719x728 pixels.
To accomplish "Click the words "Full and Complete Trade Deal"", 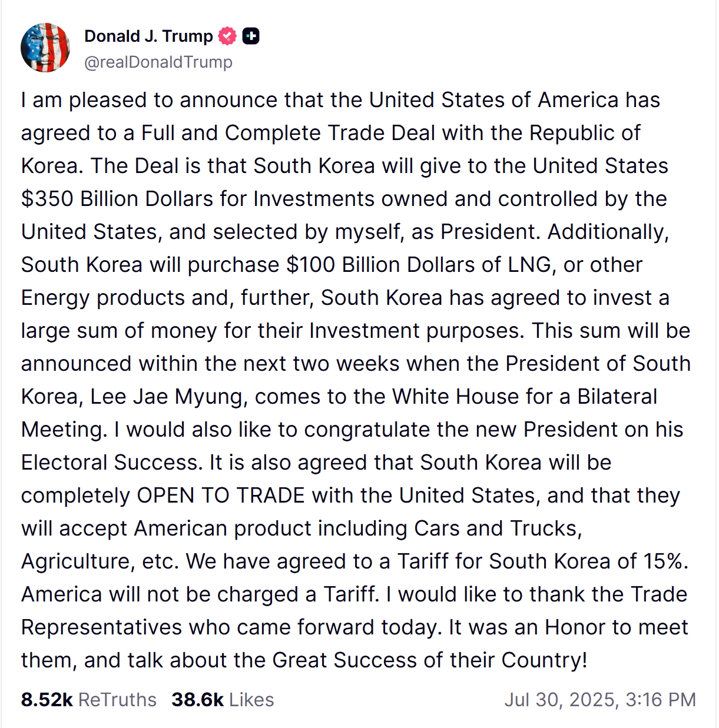I will pos(288,133).
